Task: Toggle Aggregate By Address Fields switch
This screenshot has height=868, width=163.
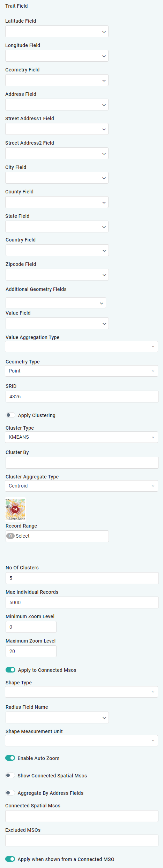Action: 10,793
